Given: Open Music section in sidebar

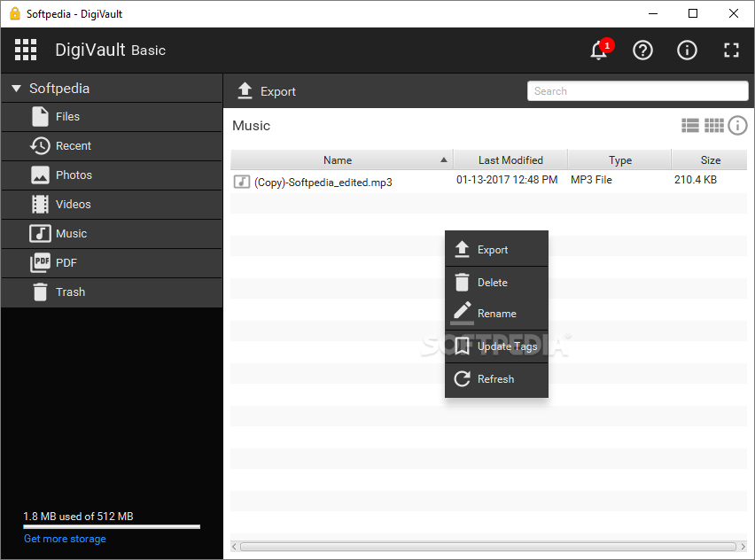Looking at the screenshot, I should pos(112,234).
